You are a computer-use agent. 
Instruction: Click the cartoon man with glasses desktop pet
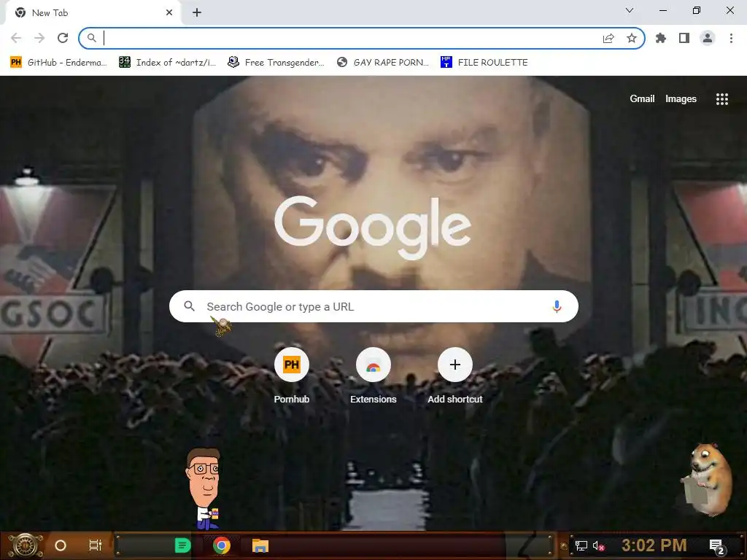(x=204, y=489)
